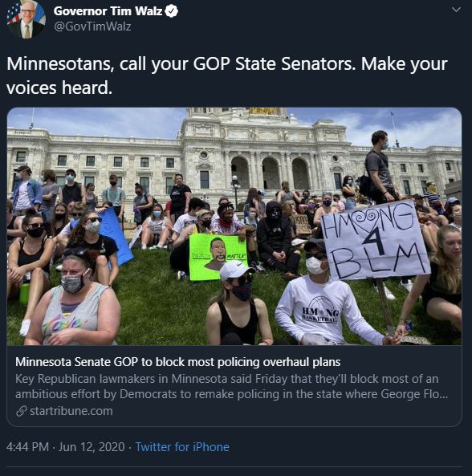Visit the @GovTimWalz handle link
472x476 pixels.
92,26
